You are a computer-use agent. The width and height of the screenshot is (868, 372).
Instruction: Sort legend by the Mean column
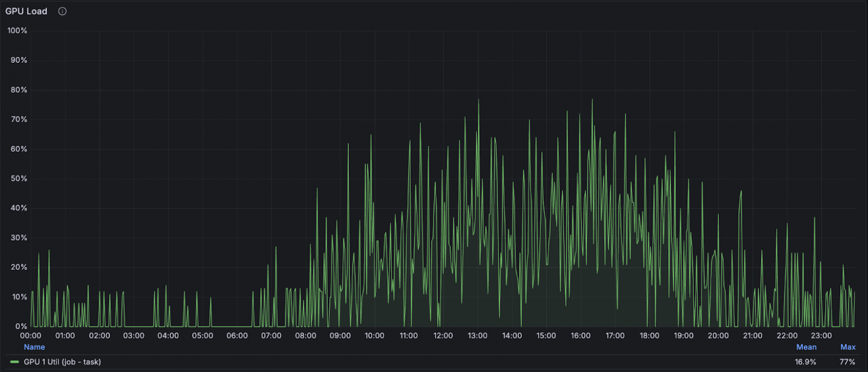[806, 346]
